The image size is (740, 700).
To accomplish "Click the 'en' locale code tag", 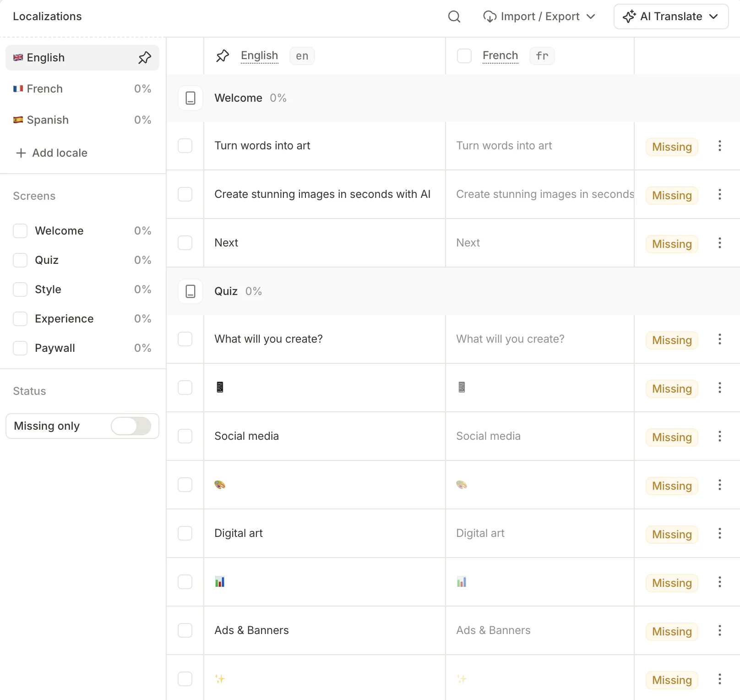I will [x=302, y=56].
